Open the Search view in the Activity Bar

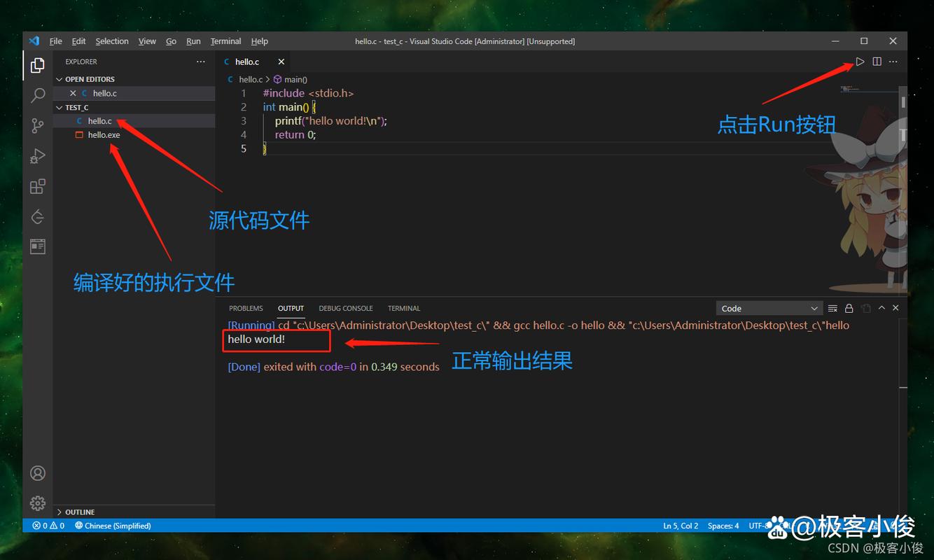coord(37,94)
